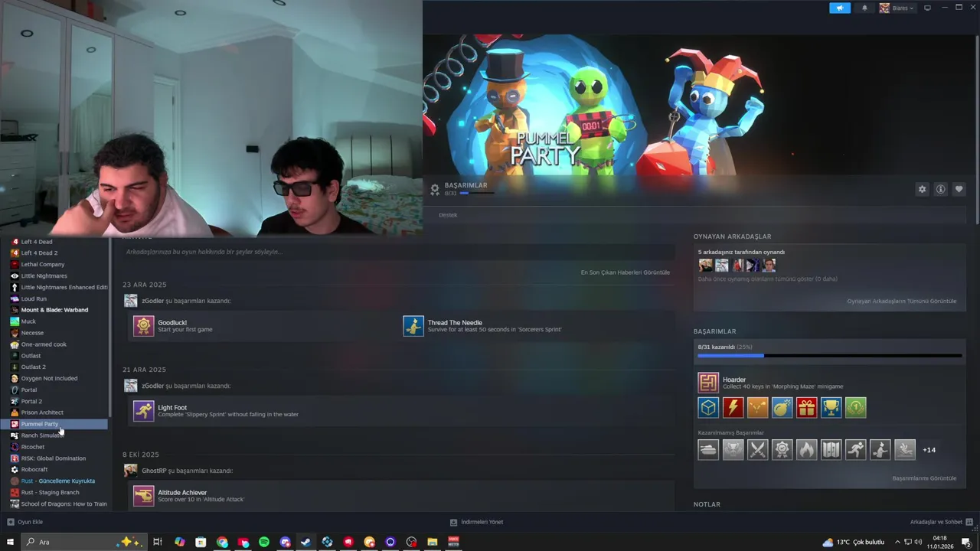Screen dimensions: 980x551
Task: Open GhostRP avatar in 8 Eki activity
Action: [x=131, y=471]
